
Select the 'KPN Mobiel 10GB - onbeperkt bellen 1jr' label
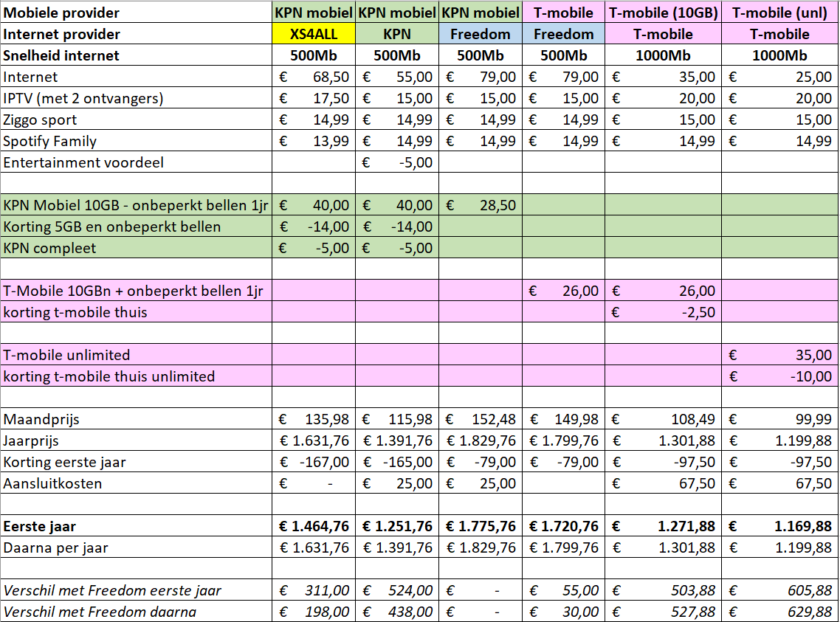tap(136, 205)
